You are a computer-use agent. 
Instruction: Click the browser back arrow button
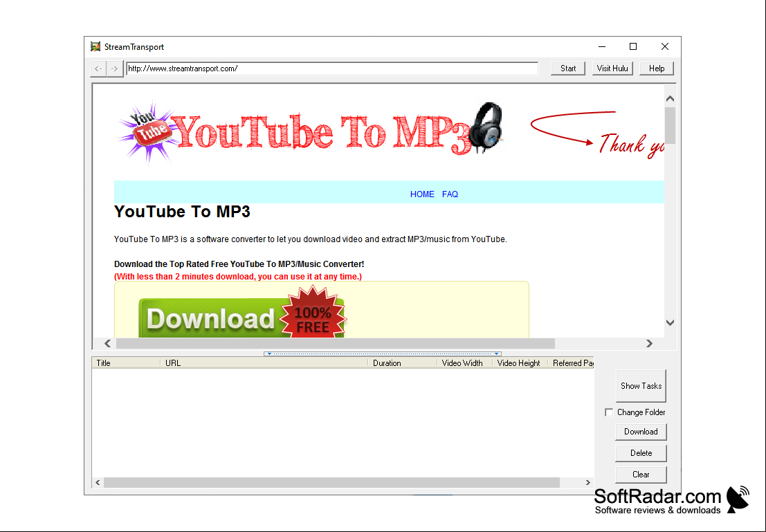[98, 69]
